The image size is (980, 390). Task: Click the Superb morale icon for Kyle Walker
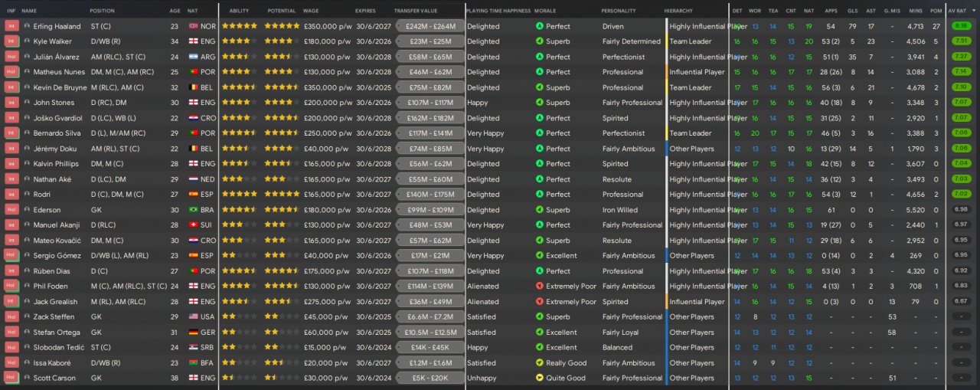[x=539, y=41]
